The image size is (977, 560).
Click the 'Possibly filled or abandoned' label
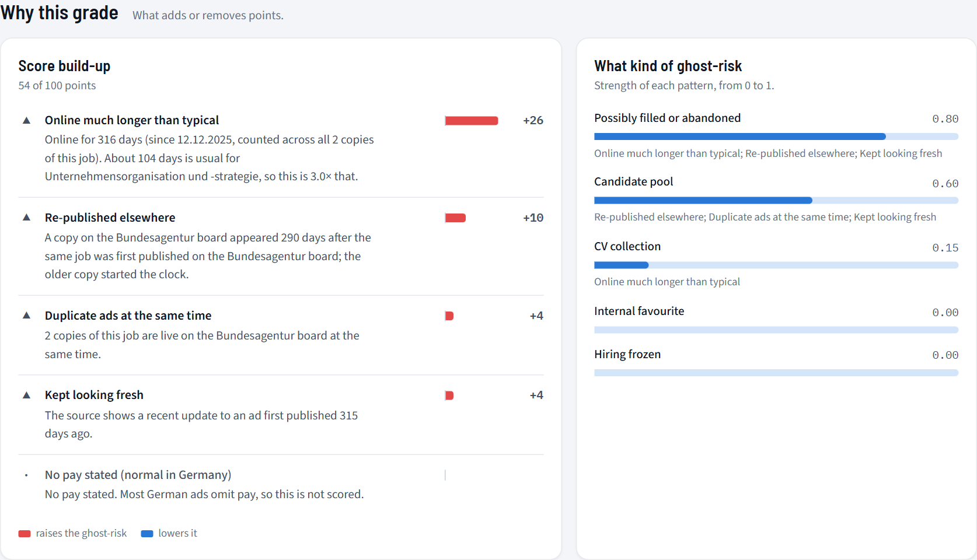[667, 118]
